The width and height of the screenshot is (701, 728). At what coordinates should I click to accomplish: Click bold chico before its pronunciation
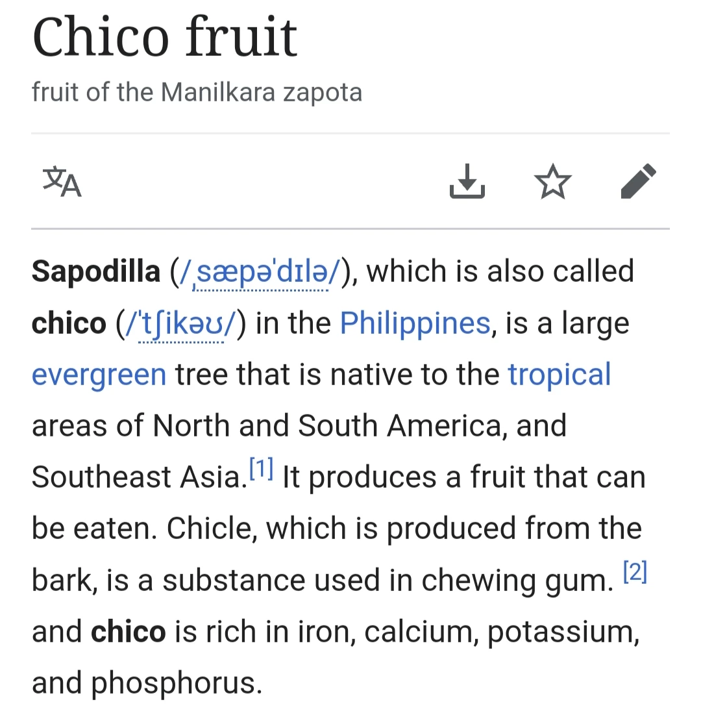69,323
